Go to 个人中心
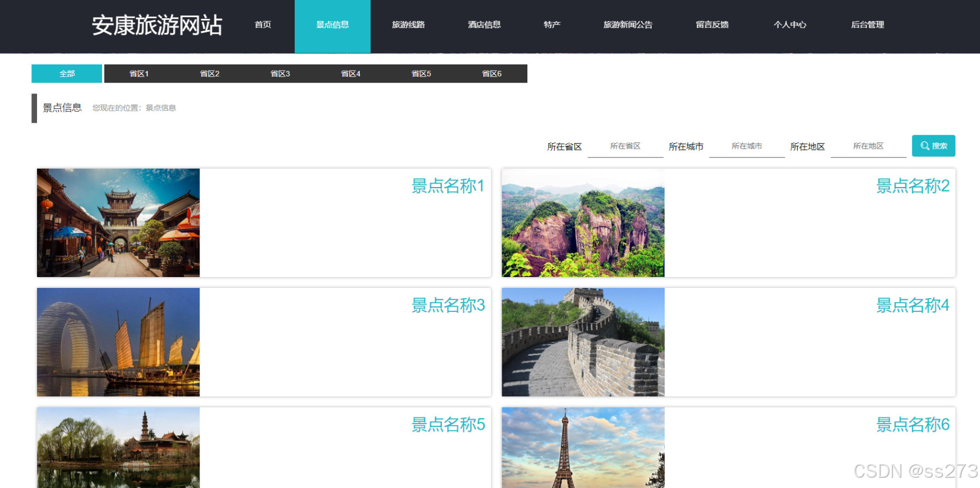The height and width of the screenshot is (488, 980). [x=790, y=25]
